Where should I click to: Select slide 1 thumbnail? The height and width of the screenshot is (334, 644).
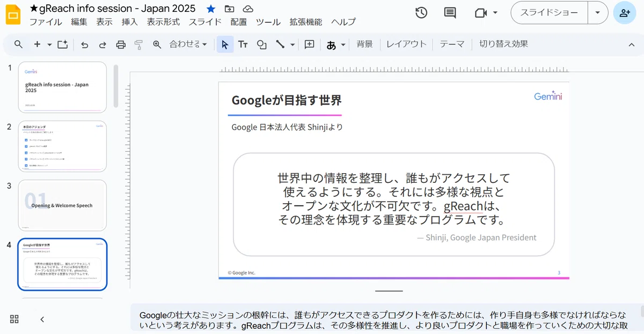click(x=62, y=87)
